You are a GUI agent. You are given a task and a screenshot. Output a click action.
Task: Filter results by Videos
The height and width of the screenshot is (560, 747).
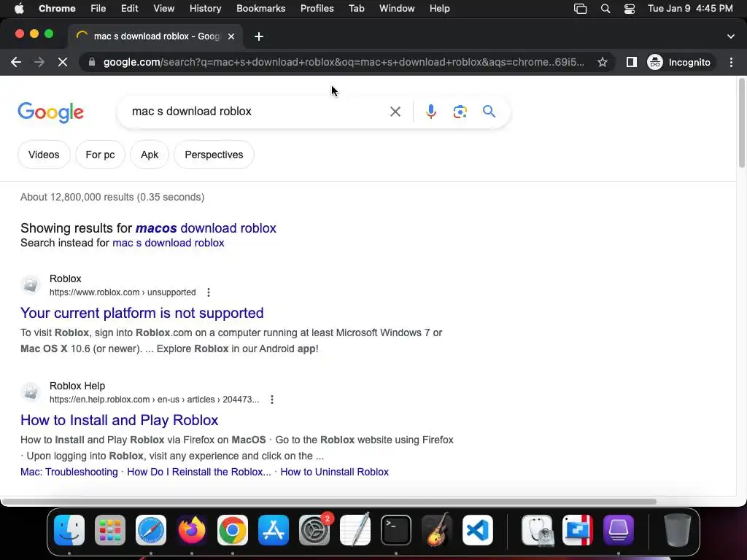tap(44, 155)
